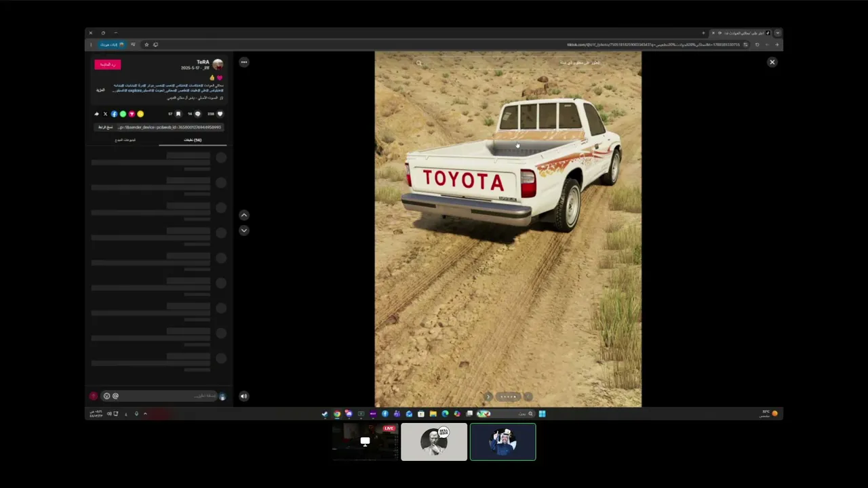Go to the next video with down chevron
The height and width of the screenshot is (488, 868).
(244, 230)
